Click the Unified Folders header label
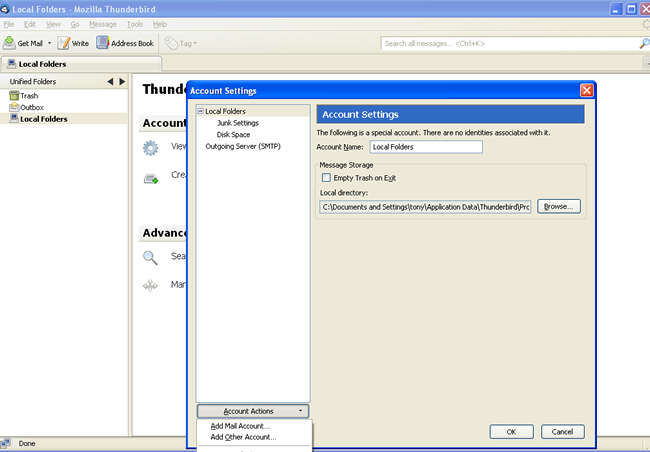 33,81
